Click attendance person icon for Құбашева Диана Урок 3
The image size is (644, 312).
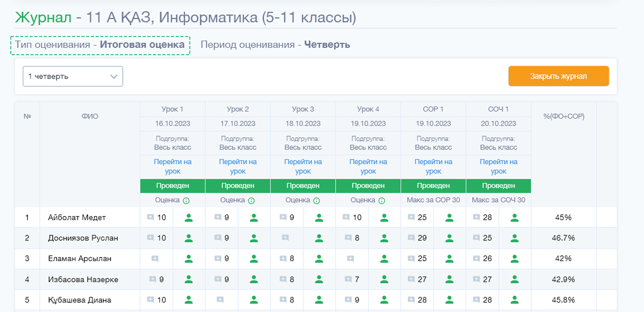point(319,300)
